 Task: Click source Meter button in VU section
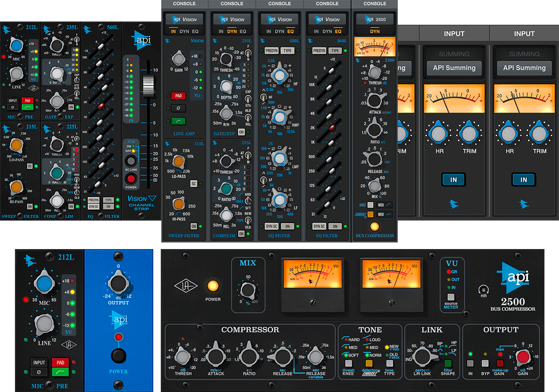[450, 297]
